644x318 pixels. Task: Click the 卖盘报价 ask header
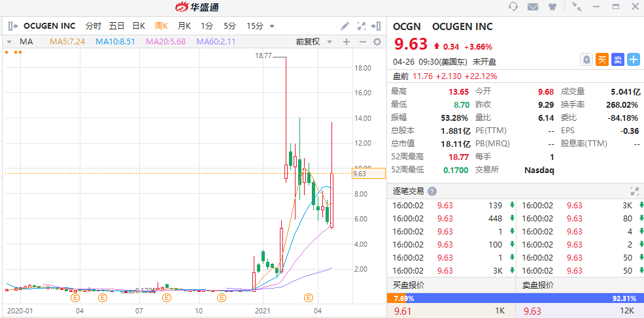pos(537,285)
